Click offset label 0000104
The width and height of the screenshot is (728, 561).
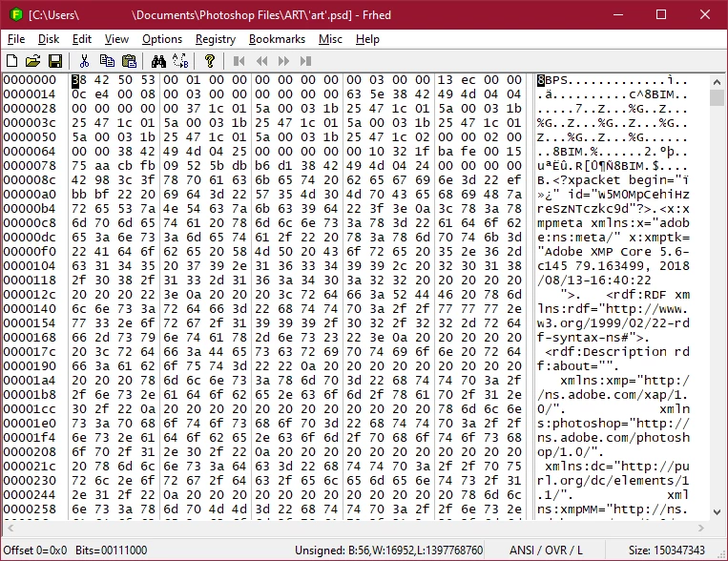30,266
